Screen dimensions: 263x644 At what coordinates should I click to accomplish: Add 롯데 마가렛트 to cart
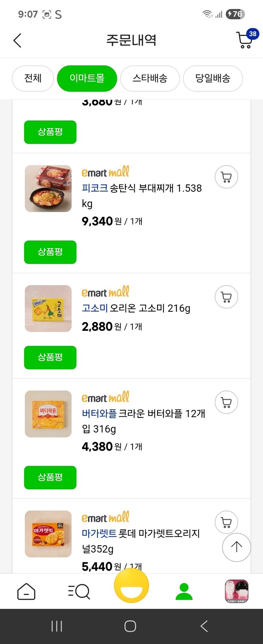(226, 523)
